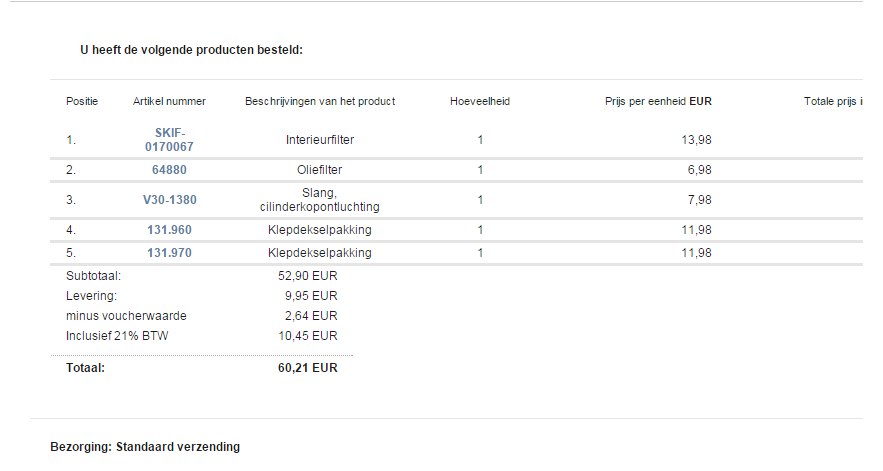
Task: Select the minus voucherwaarde label
Action: coord(126,316)
